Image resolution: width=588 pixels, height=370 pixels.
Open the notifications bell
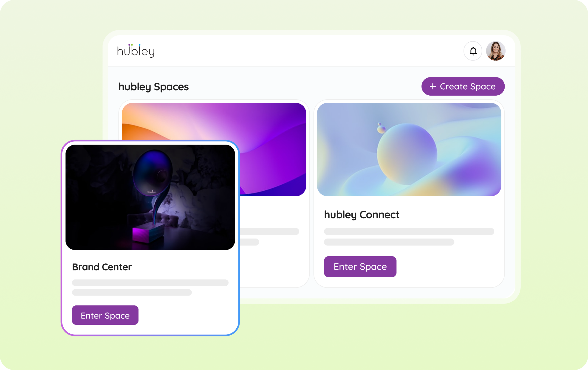[473, 51]
